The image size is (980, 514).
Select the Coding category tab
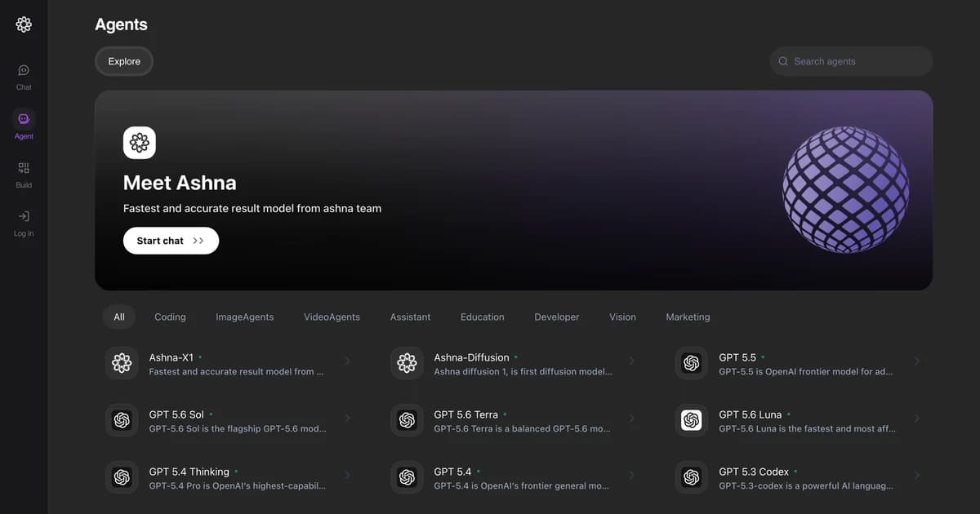[x=170, y=317]
